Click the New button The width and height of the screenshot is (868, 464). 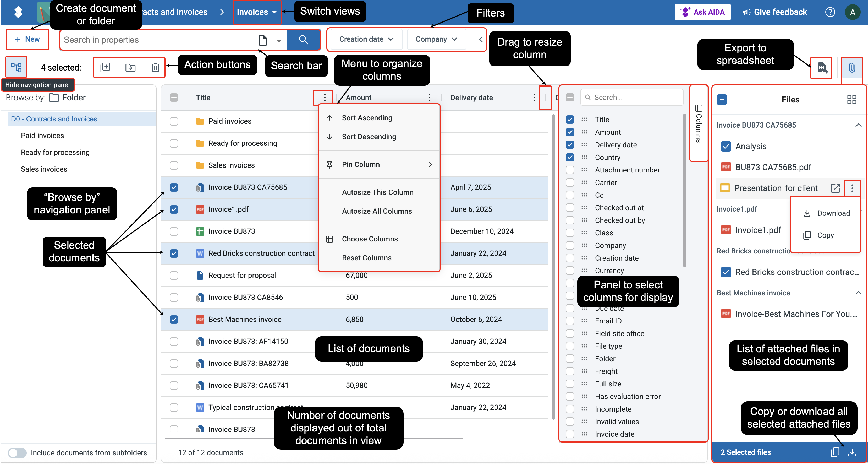point(27,39)
